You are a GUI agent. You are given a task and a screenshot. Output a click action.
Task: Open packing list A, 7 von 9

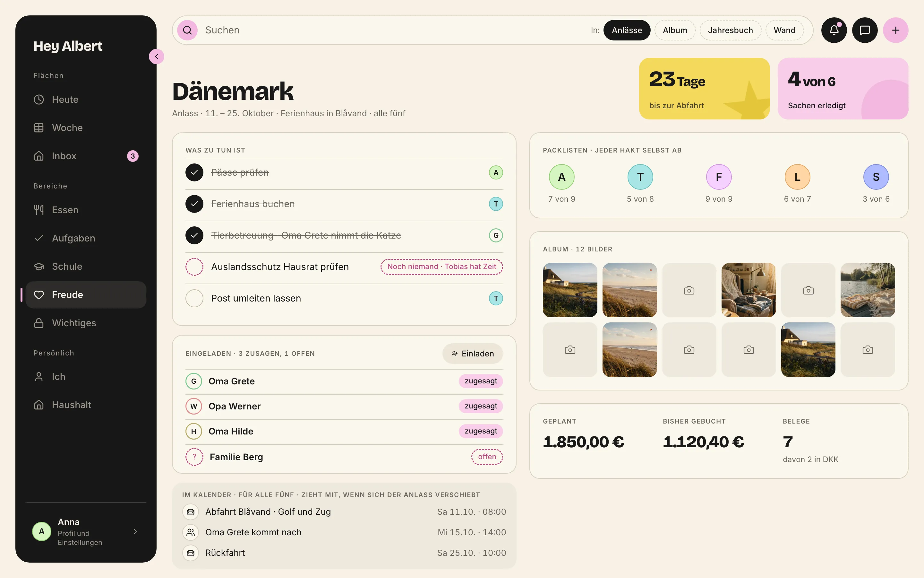coord(562,184)
